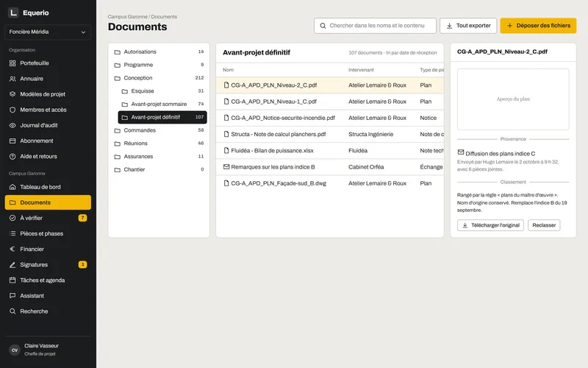This screenshot has height=368, width=588.
Task: Click the Tableau de bord home icon
Action: pyautogui.click(x=12, y=187)
